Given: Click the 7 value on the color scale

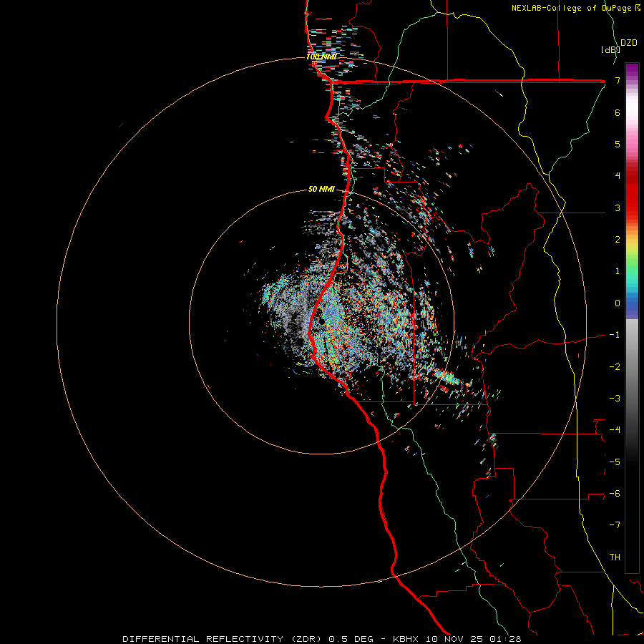Looking at the screenshot, I should pos(618,80).
